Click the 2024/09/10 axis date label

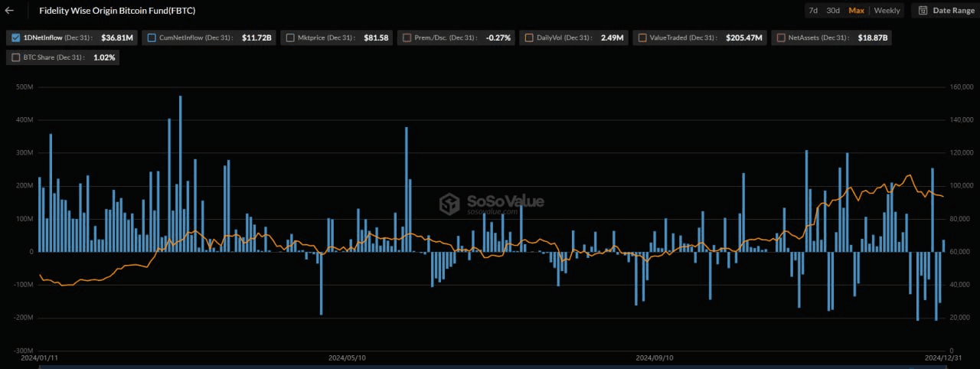tap(655, 358)
